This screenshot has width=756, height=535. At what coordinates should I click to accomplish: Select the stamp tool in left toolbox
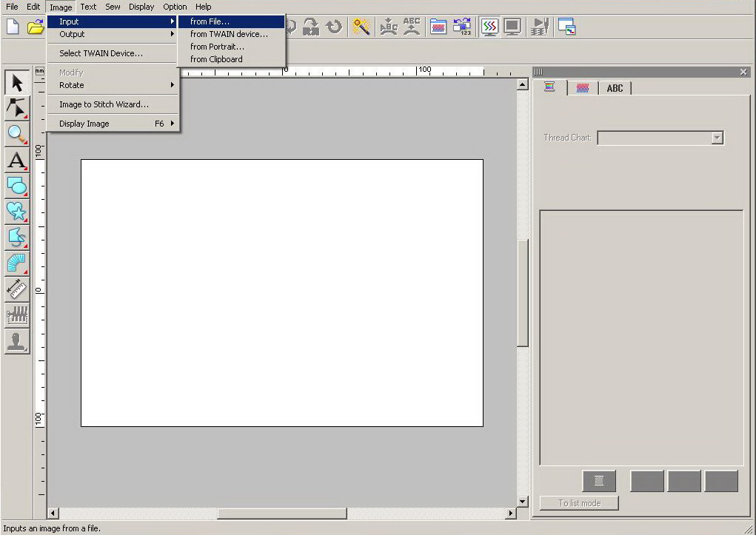click(16, 341)
